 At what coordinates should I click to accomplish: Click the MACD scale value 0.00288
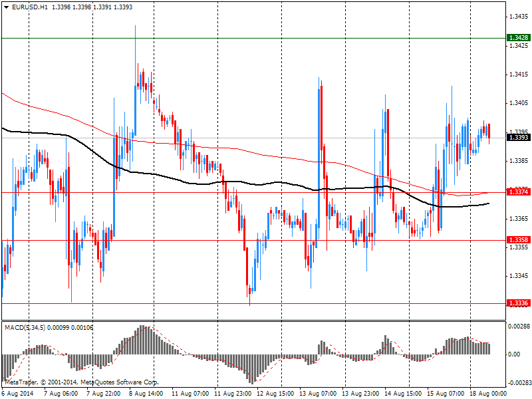(519, 327)
